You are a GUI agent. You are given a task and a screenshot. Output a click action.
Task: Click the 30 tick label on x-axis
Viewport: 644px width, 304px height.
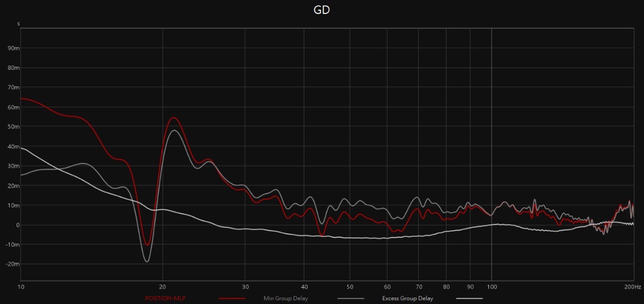pos(245,287)
